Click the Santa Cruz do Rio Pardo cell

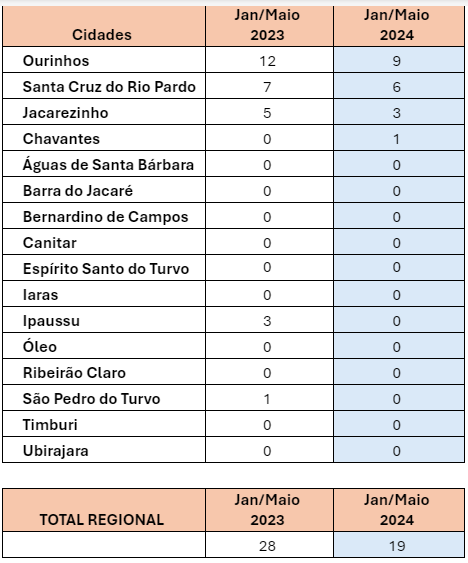[x=104, y=86]
